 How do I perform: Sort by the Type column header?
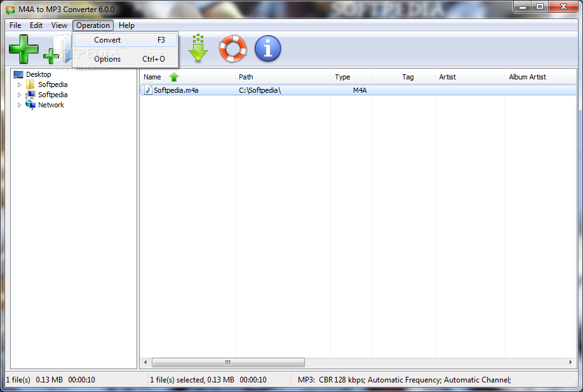tap(351, 77)
